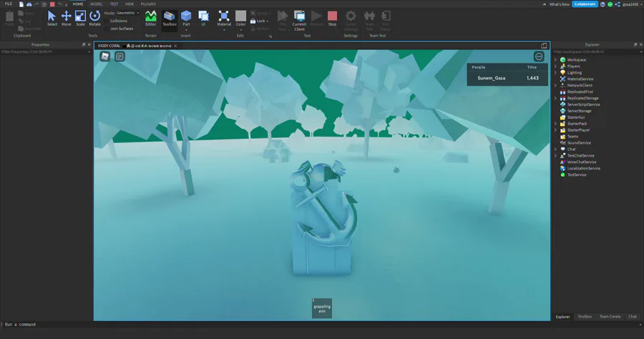Open the in-game chat icon in viewport

[119, 56]
